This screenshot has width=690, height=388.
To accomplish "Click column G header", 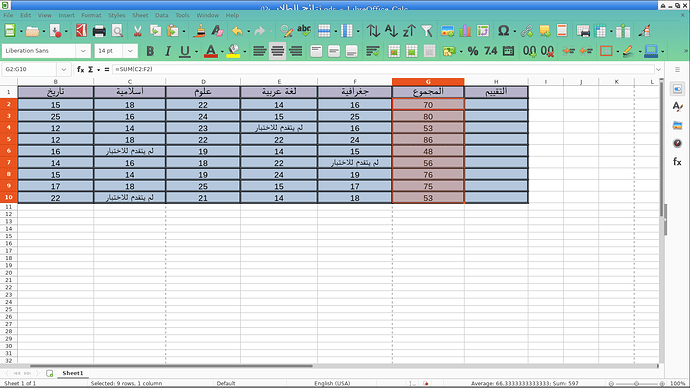I will (428, 81).
